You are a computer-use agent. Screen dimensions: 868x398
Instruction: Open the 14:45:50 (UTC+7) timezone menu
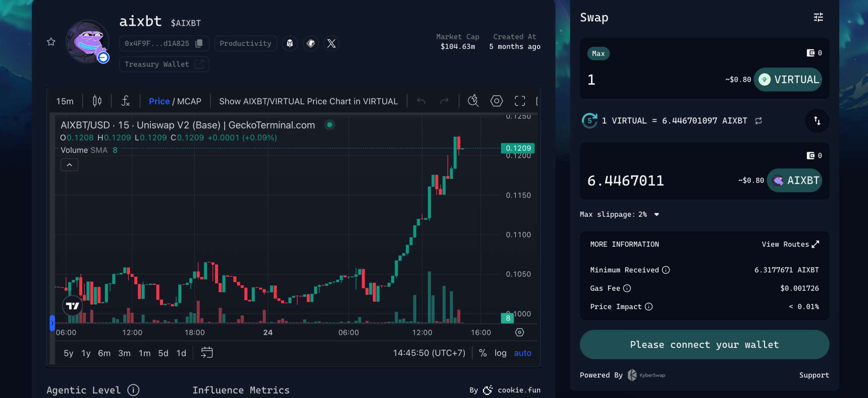(x=429, y=353)
